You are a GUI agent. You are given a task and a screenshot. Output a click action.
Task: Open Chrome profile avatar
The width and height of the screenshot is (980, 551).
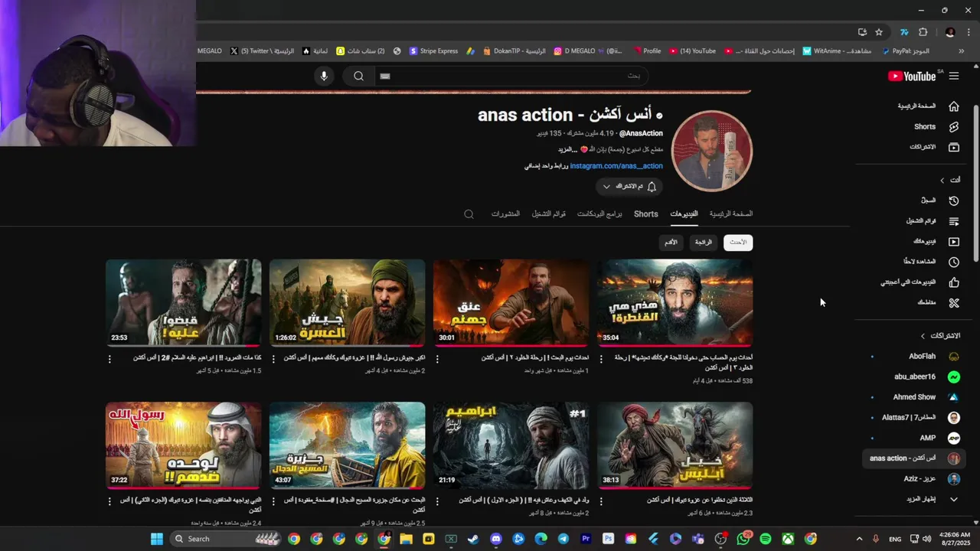pos(950,32)
